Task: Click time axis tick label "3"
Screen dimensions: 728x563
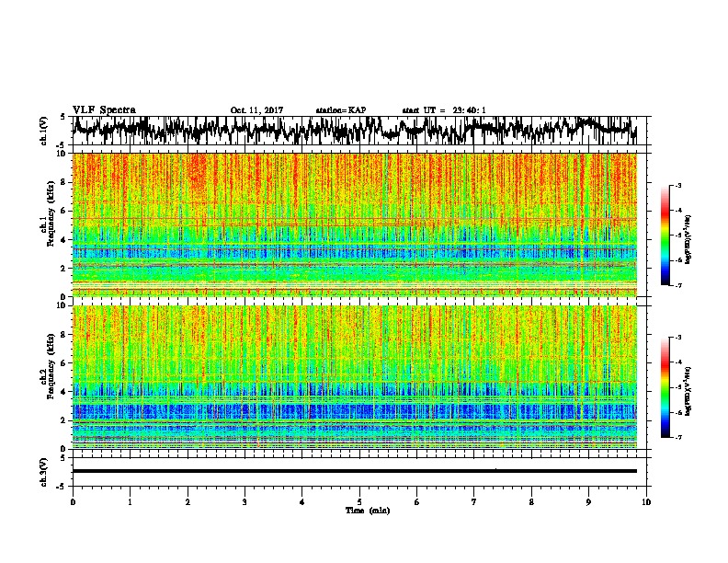Action: pyautogui.click(x=245, y=502)
